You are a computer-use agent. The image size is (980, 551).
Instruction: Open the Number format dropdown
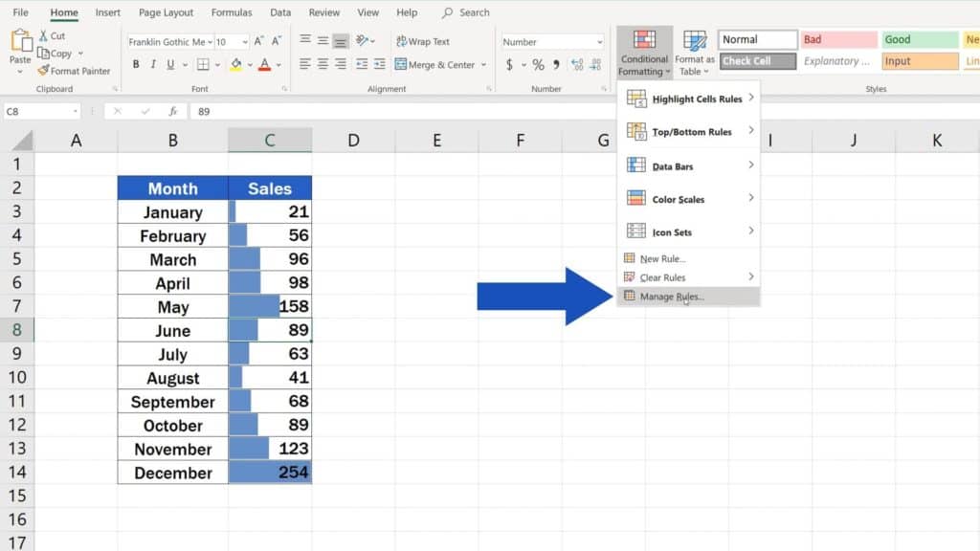599,42
